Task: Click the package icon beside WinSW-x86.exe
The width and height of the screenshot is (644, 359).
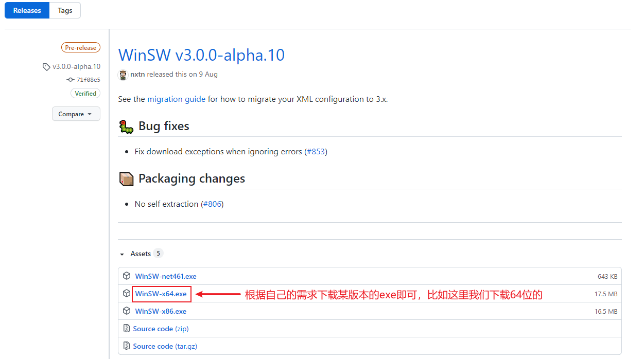Action: (127, 311)
